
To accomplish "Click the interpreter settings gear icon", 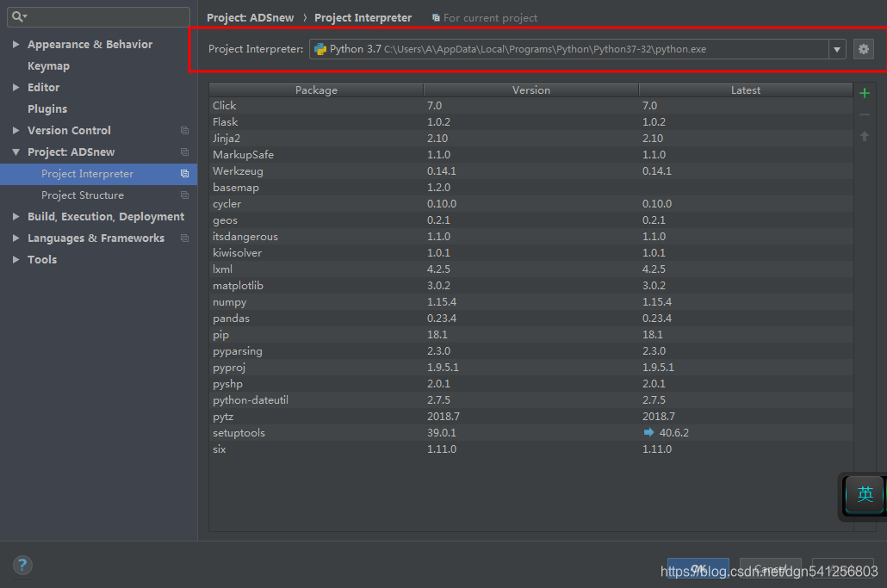I will click(x=863, y=49).
